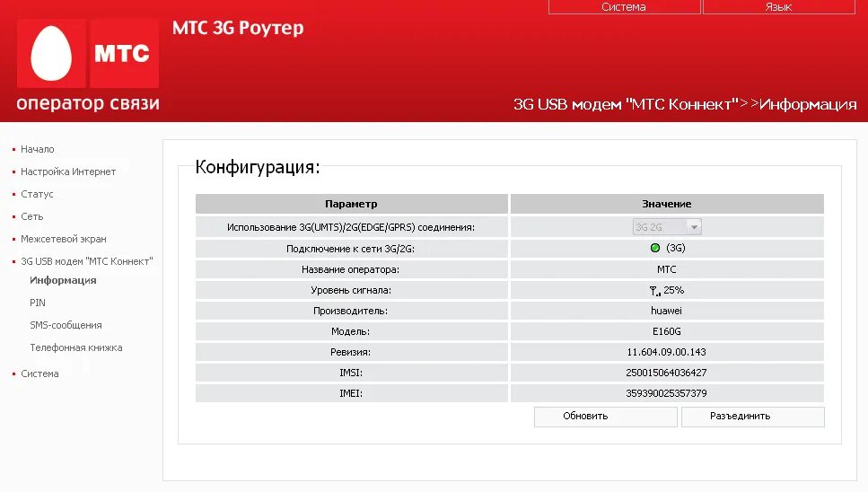Click the Модель: parameter label
The image size is (868, 492).
point(350,331)
